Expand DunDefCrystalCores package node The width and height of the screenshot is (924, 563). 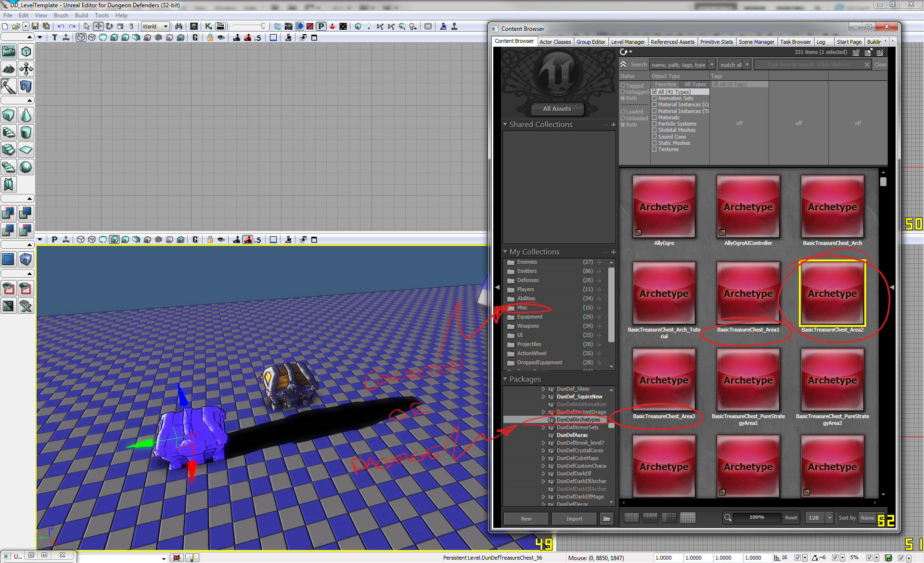click(x=543, y=450)
